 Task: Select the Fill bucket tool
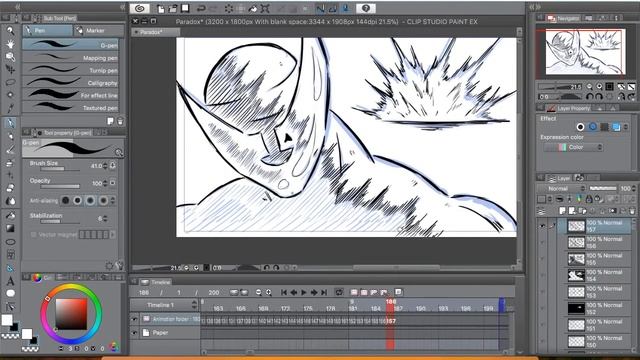tap(10, 215)
